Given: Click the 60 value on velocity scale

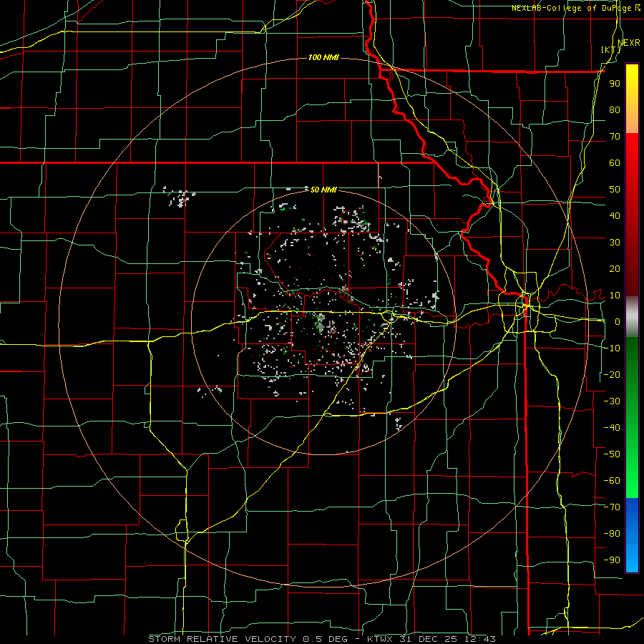Looking at the screenshot, I should (x=615, y=162).
